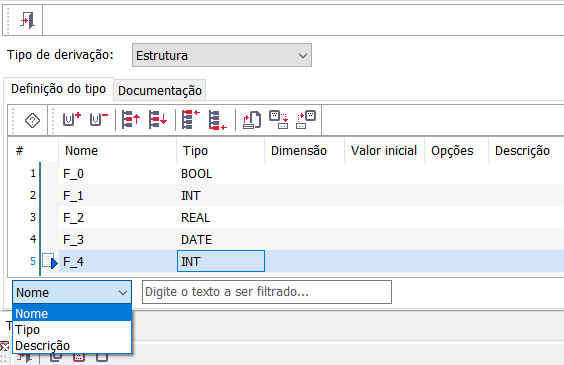Sort by the Tipo column header
This screenshot has height=365, width=564.
[x=220, y=150]
